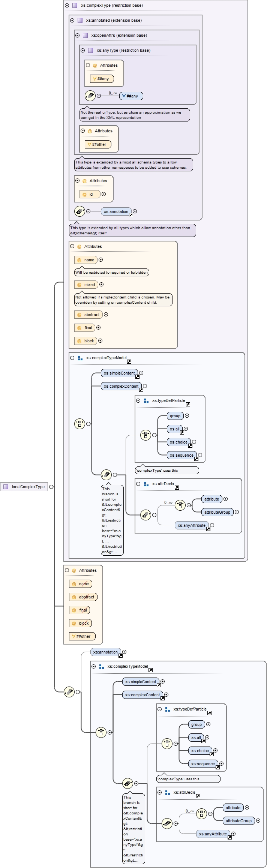Select the crossed-out name attribute
Viewport: 267px width, 868px height.
coord(81,584)
